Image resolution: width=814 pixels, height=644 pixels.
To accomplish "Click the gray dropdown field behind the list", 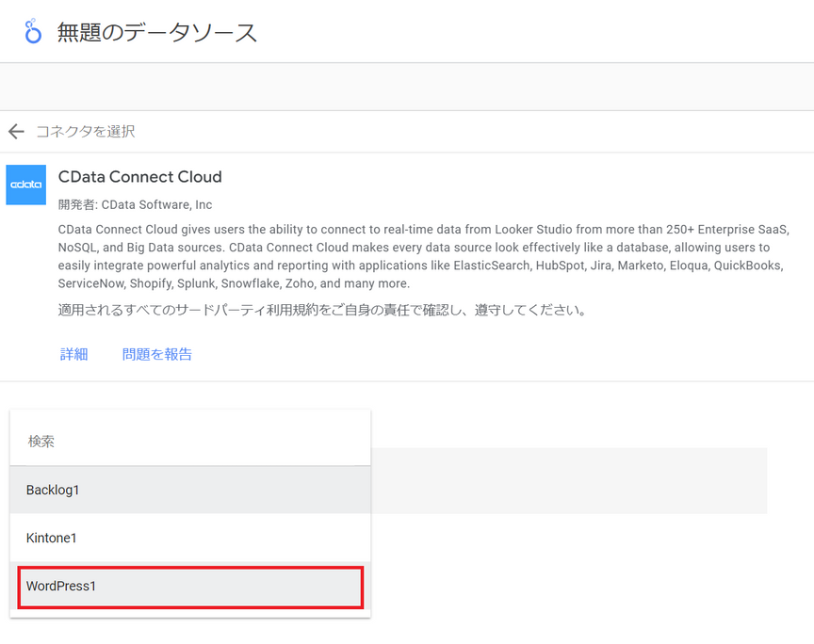I will pyautogui.click(x=568, y=480).
